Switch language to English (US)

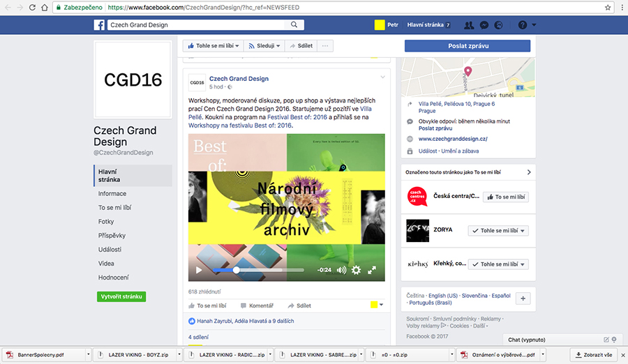coord(443,296)
